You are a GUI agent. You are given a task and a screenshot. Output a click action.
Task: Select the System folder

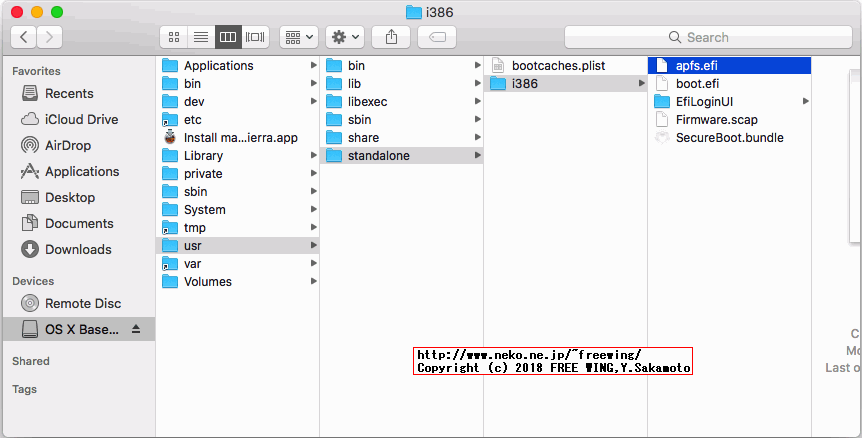point(237,210)
